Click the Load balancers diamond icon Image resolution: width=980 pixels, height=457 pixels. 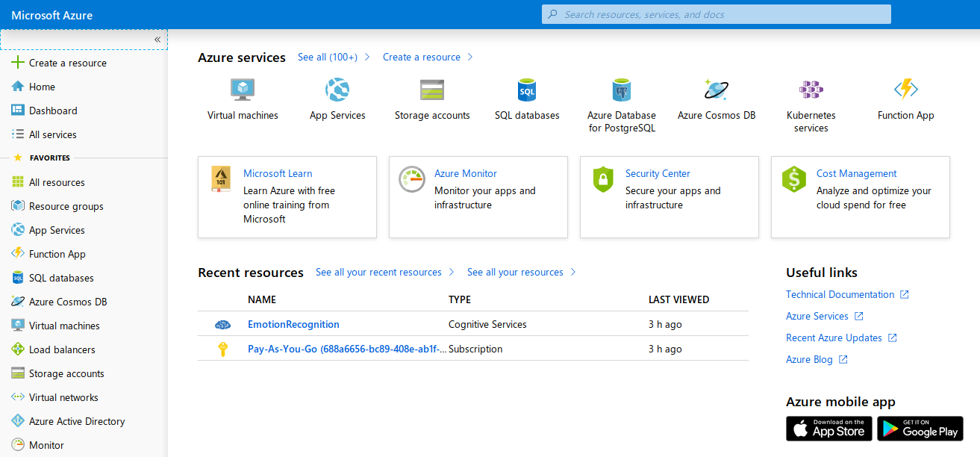(18, 349)
